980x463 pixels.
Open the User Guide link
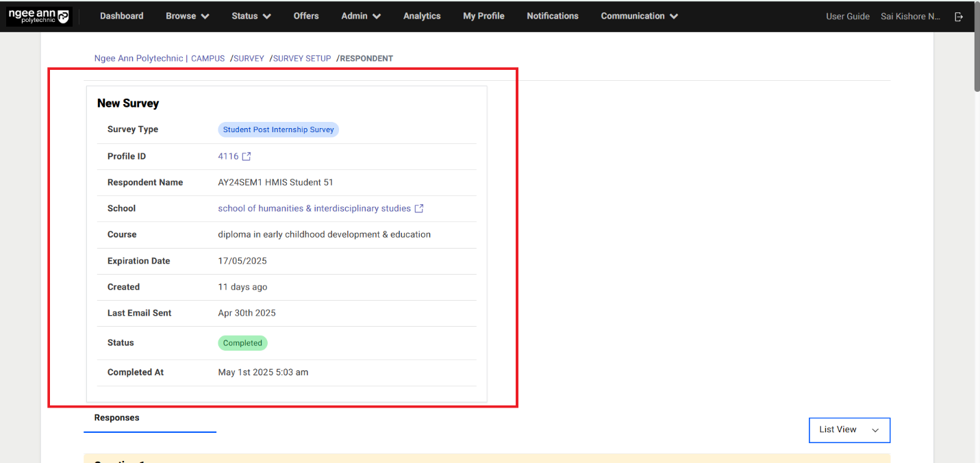coord(847,16)
